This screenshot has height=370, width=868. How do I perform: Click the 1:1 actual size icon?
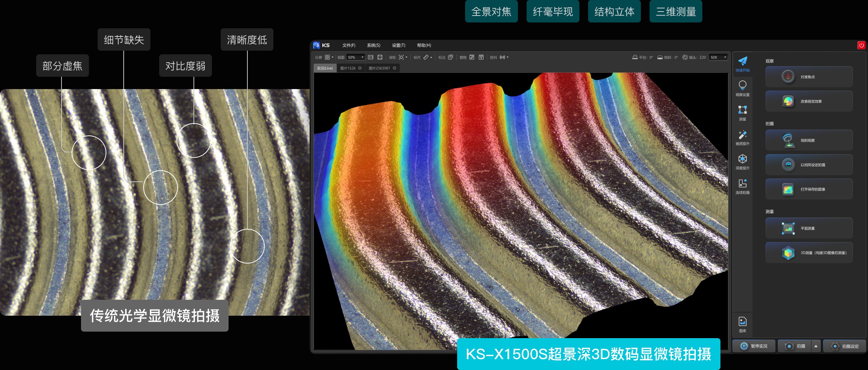click(x=371, y=57)
